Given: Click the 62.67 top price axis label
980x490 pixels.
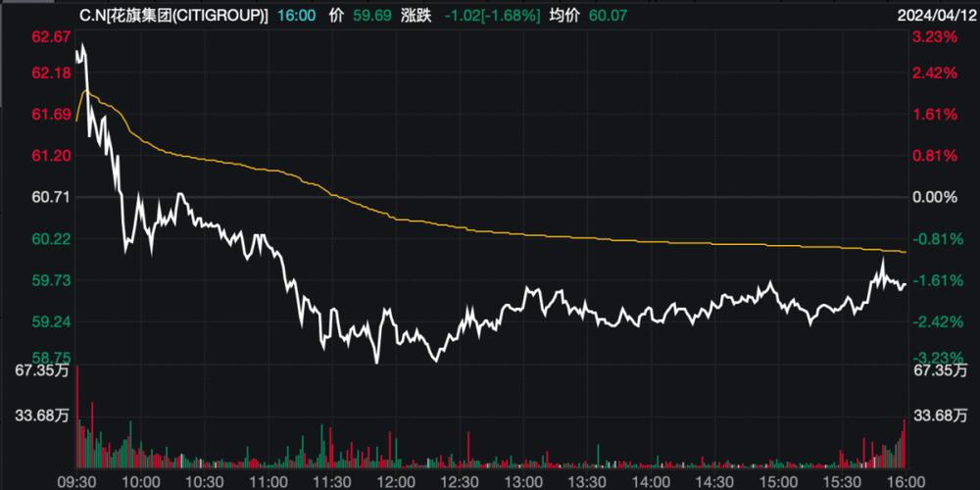Looking at the screenshot, I should [x=51, y=37].
